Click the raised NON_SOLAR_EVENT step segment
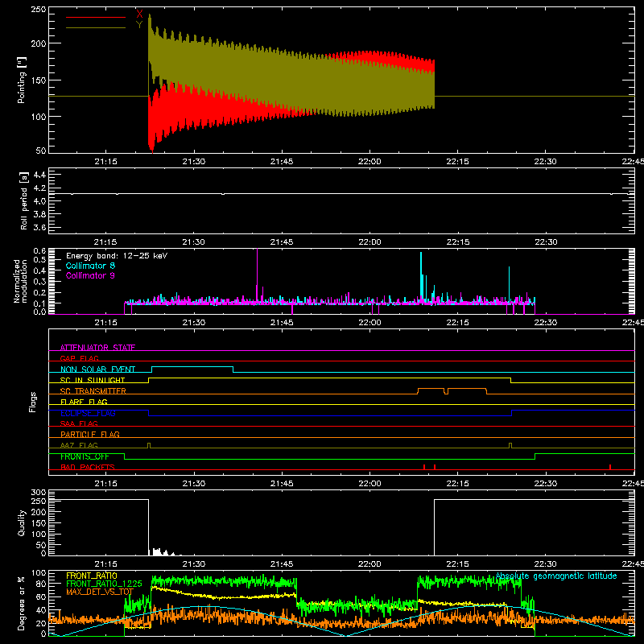The width and height of the screenshot is (644, 644). click(x=192, y=367)
